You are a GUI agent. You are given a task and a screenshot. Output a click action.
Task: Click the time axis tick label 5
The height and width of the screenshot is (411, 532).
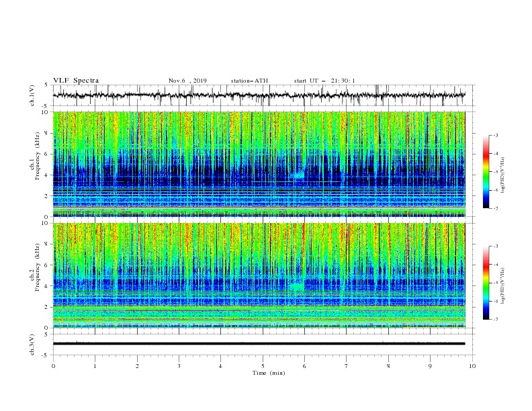[263, 366]
